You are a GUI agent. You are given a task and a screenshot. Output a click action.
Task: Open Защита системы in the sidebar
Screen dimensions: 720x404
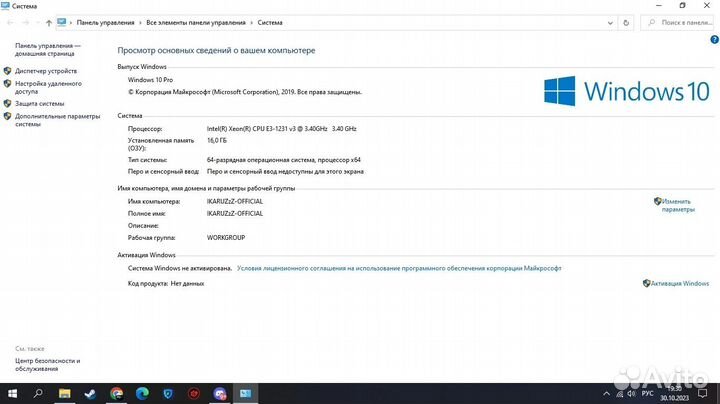39,104
